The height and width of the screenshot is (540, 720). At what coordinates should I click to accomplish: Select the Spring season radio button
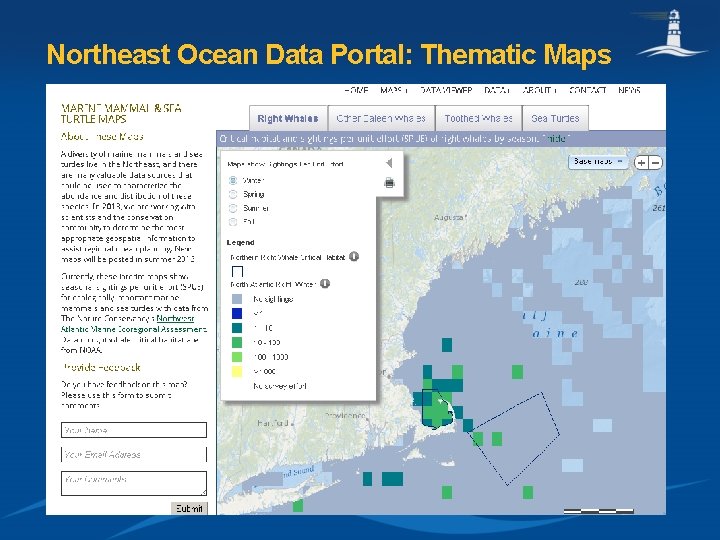pyautogui.click(x=233, y=194)
